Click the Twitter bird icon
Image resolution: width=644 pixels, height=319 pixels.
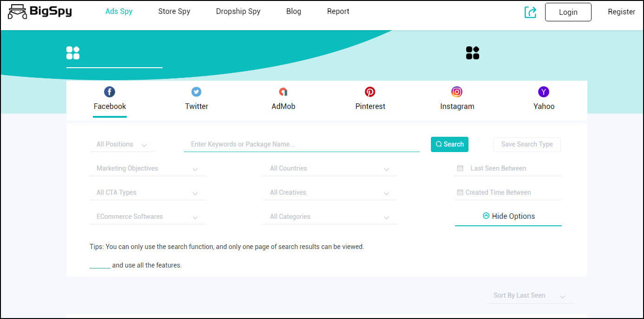pos(196,92)
